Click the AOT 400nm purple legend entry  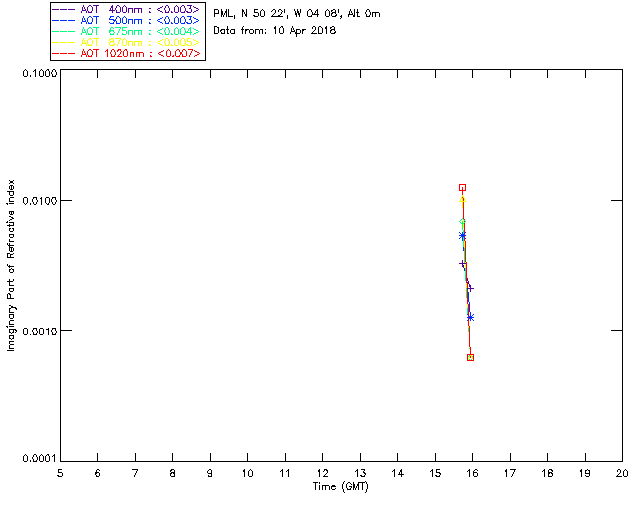click(126, 9)
